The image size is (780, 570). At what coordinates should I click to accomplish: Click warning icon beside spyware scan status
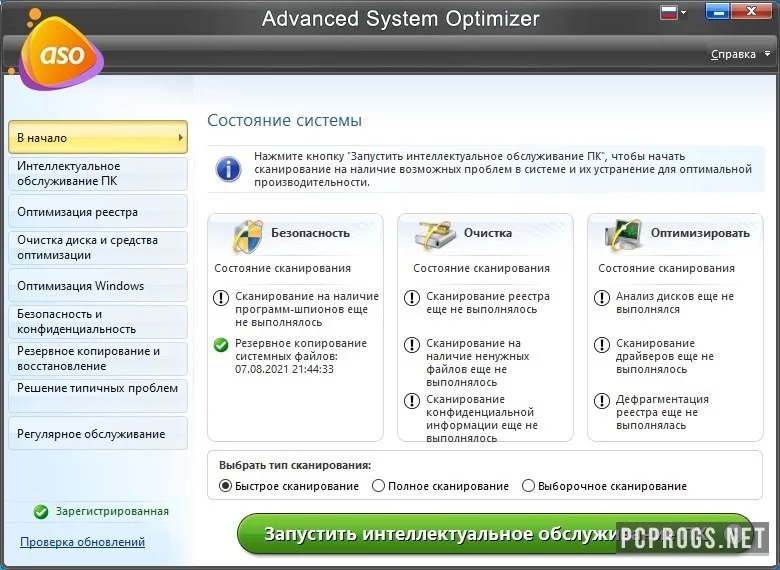click(221, 298)
